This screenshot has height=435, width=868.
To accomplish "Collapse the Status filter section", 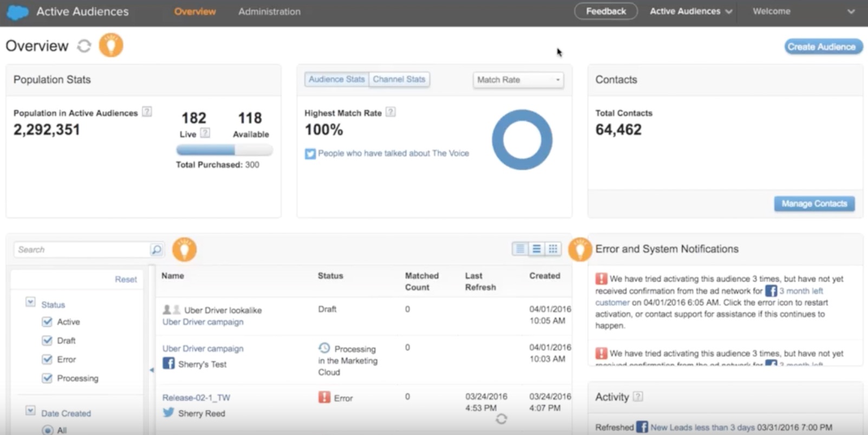I will 30,302.
